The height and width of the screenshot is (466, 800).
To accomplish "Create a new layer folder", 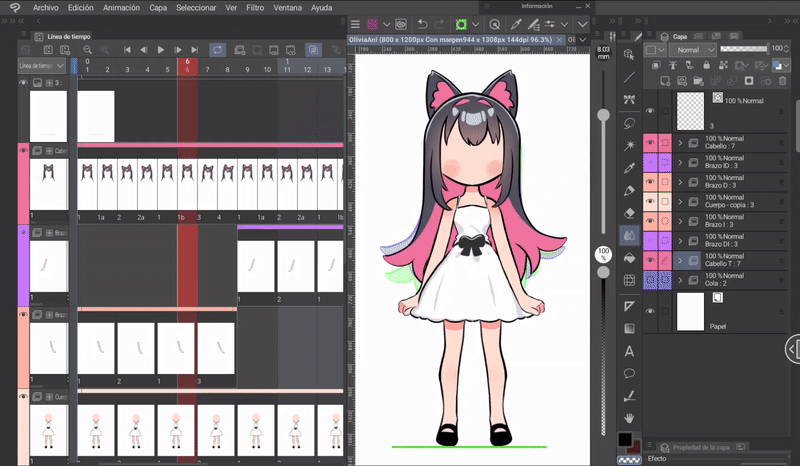I will click(698, 81).
